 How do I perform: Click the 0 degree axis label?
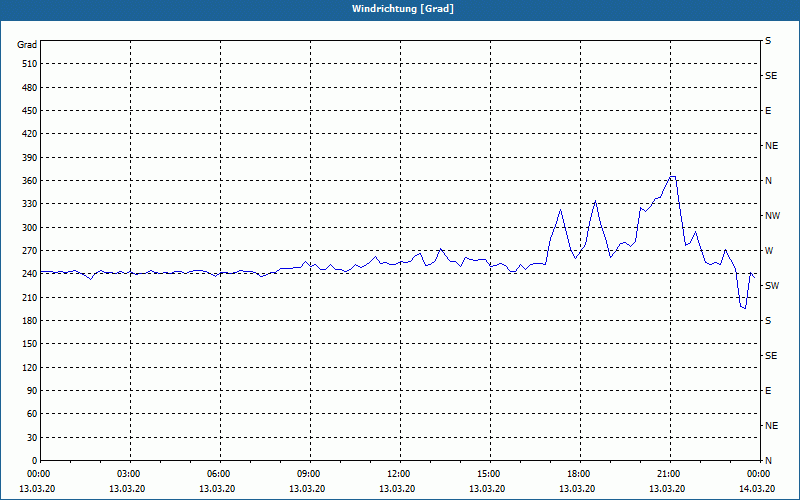click(x=35, y=461)
